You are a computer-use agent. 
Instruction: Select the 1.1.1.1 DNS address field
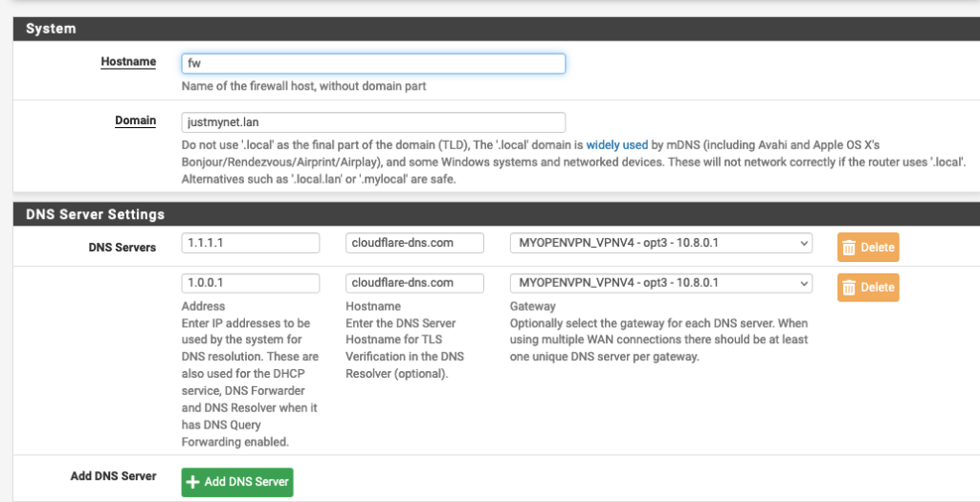tap(251, 243)
